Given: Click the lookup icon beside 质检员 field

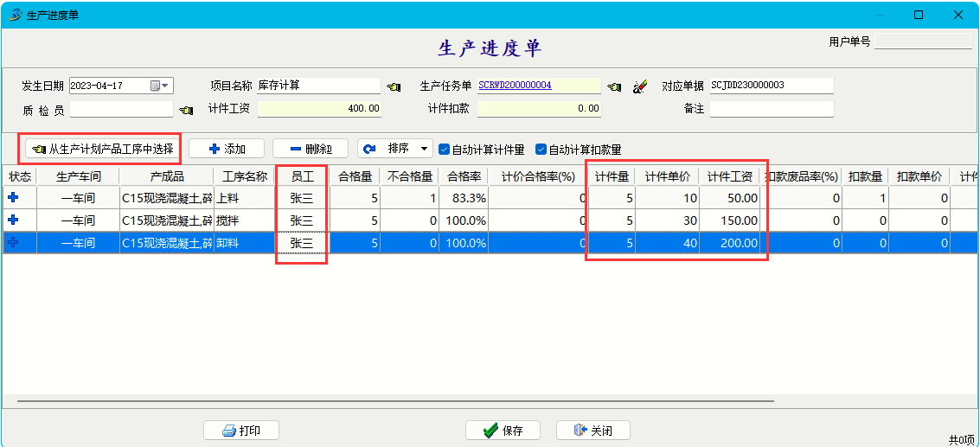Looking at the screenshot, I should point(186,110).
